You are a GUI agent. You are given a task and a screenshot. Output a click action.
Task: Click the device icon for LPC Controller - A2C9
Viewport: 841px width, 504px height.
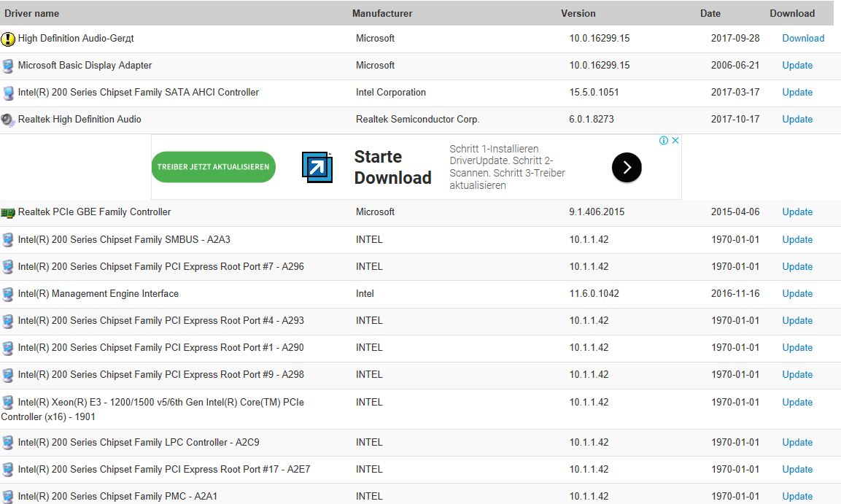point(8,443)
